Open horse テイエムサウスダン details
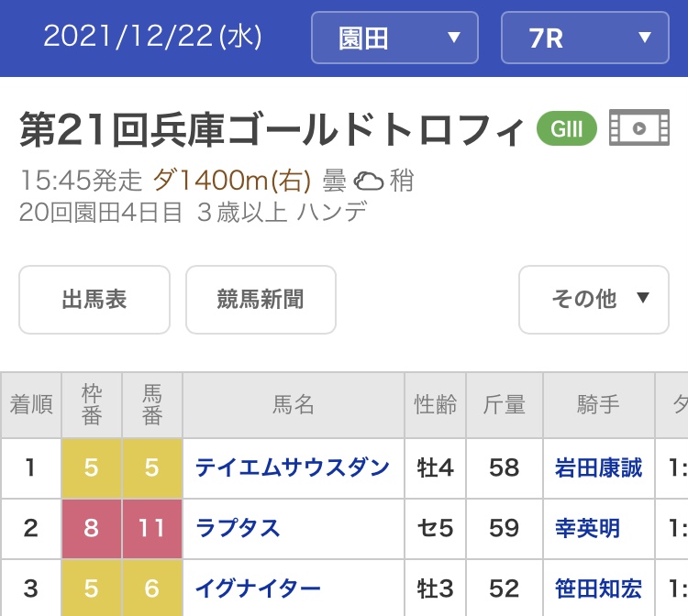The width and height of the screenshot is (688, 616). 293,467
